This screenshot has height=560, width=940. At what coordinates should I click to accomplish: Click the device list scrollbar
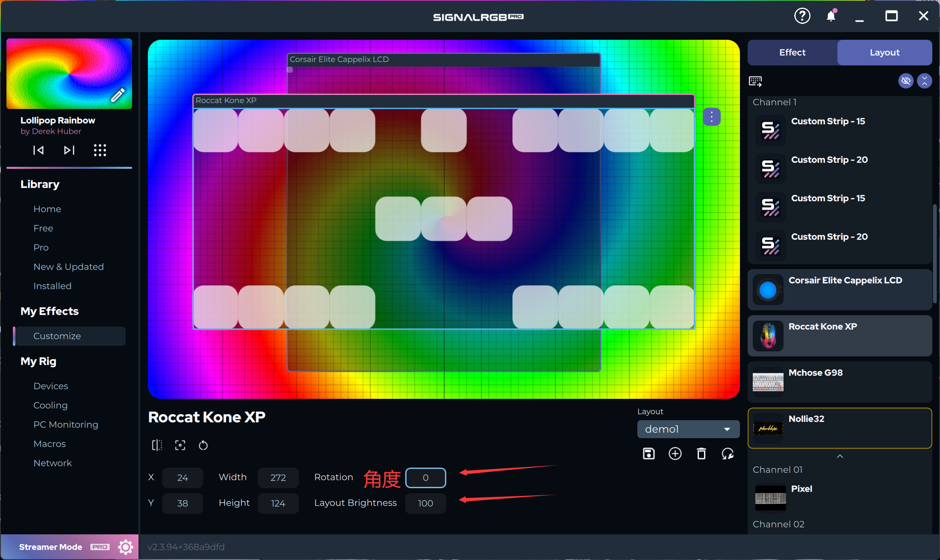point(934,254)
